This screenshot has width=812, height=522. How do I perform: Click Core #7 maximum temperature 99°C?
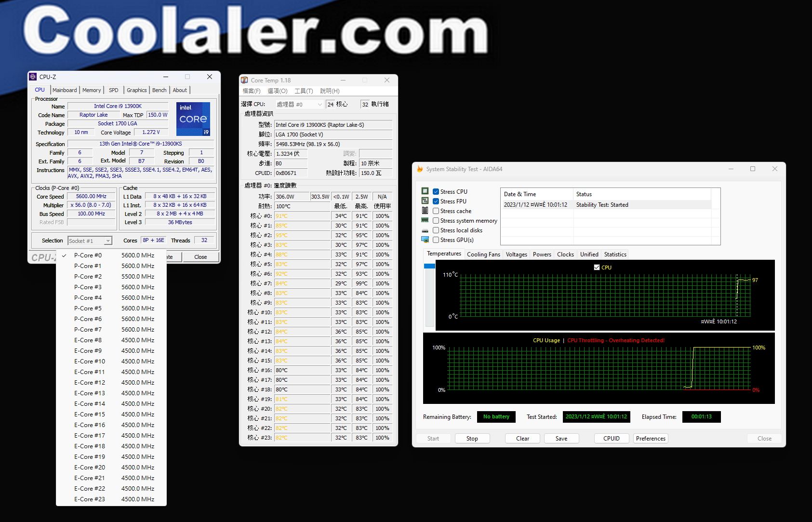[361, 283]
